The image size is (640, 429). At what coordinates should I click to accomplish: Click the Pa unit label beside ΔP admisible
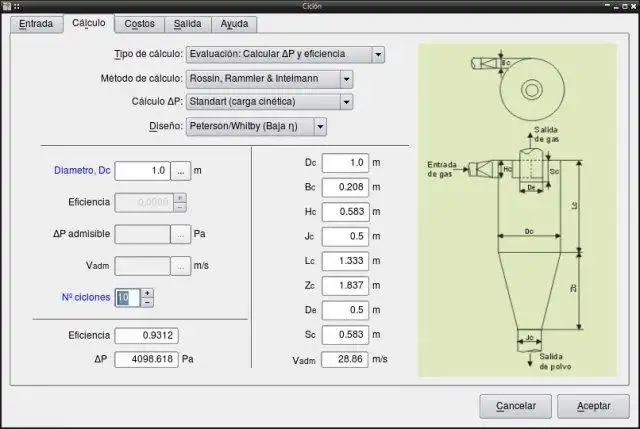point(199,234)
